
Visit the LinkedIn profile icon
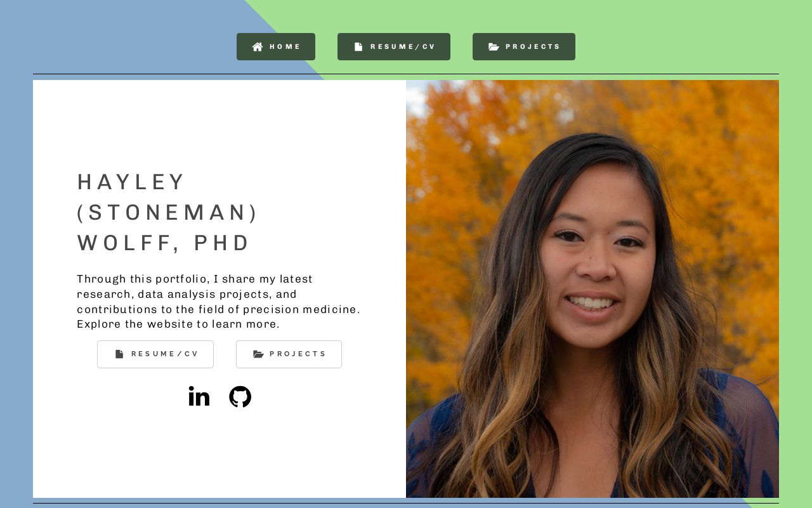[199, 396]
